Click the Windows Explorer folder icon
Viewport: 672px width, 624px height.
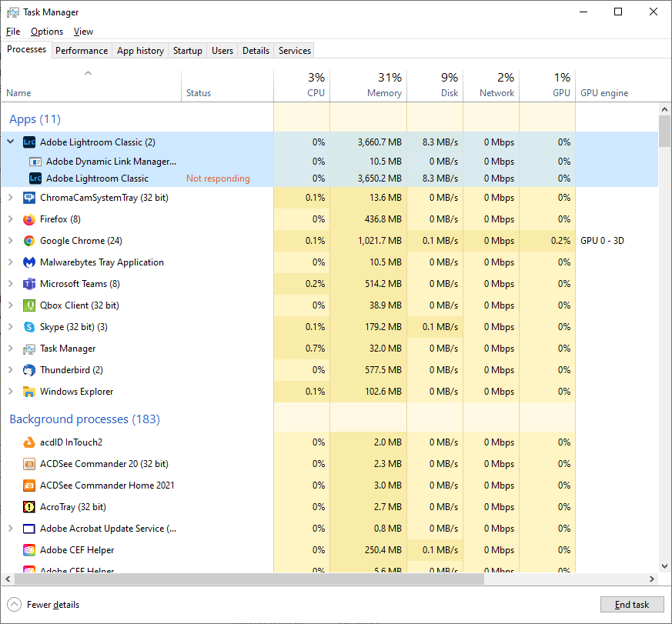coord(29,392)
